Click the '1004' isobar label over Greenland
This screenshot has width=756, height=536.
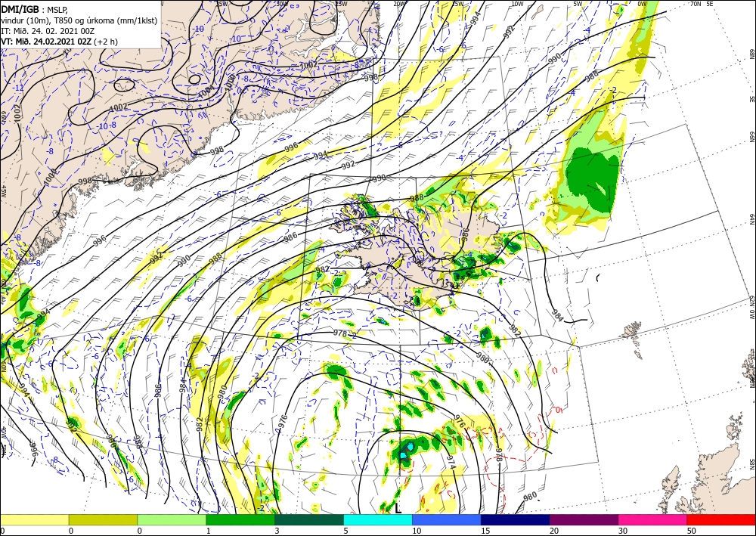pos(206,90)
